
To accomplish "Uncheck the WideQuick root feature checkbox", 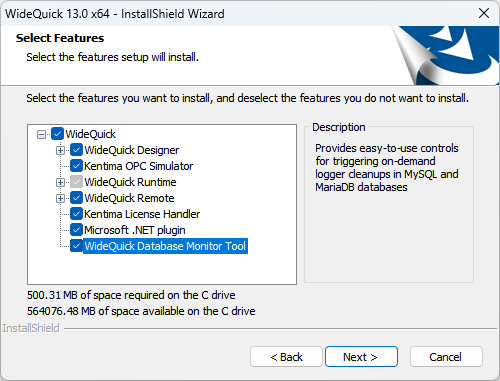I will pos(58,134).
